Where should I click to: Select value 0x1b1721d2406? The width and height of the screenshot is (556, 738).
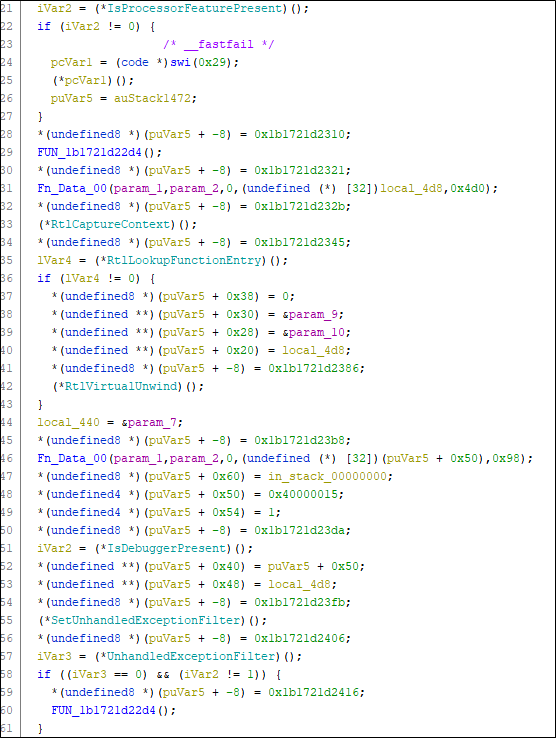click(x=299, y=638)
